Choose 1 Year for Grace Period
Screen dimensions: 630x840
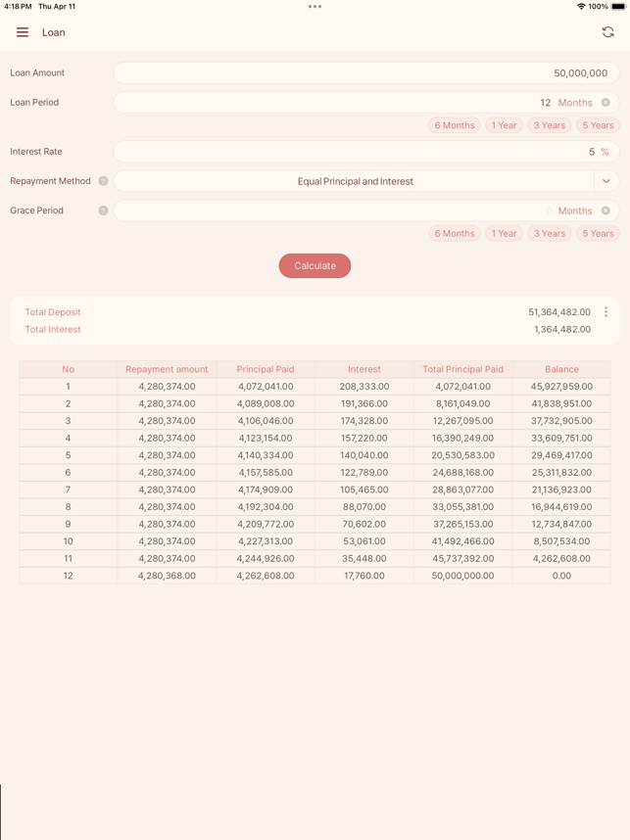click(504, 234)
